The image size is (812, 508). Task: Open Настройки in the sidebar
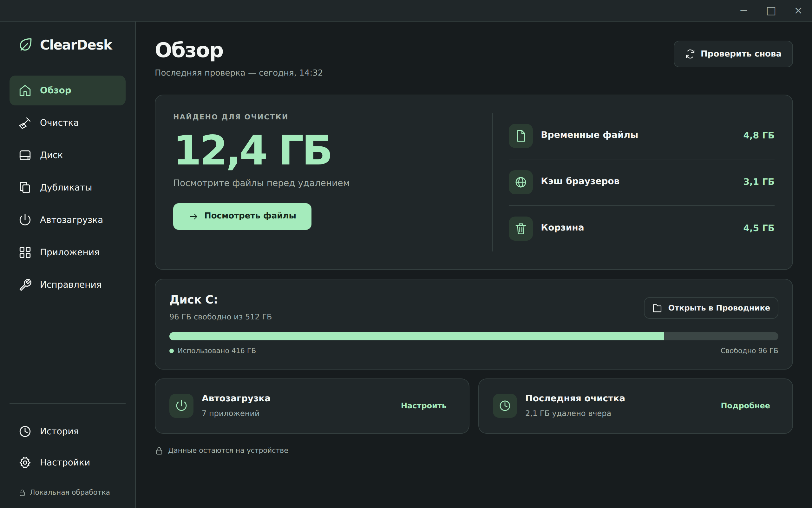pos(68,463)
